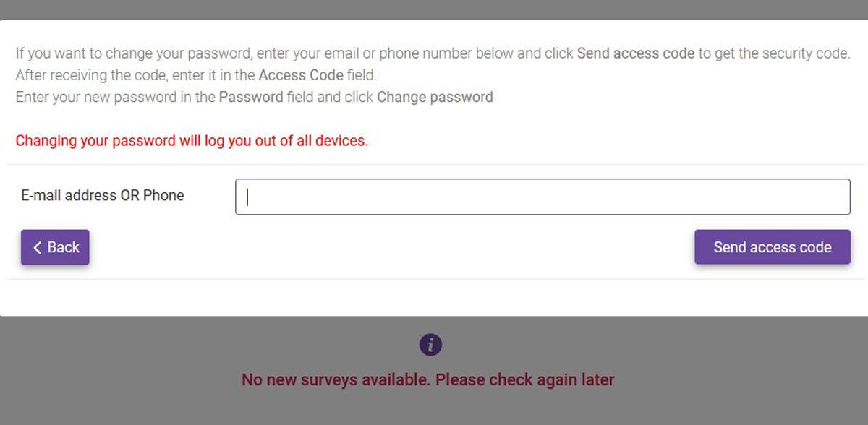Click the Send access code button
Viewport: 868px width, 425px height.
tap(773, 247)
